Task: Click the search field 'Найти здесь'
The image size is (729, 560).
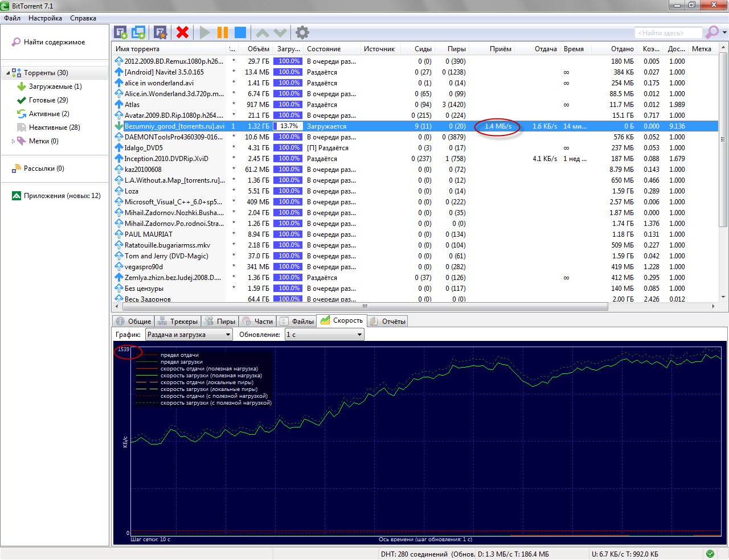Action: 667,33
